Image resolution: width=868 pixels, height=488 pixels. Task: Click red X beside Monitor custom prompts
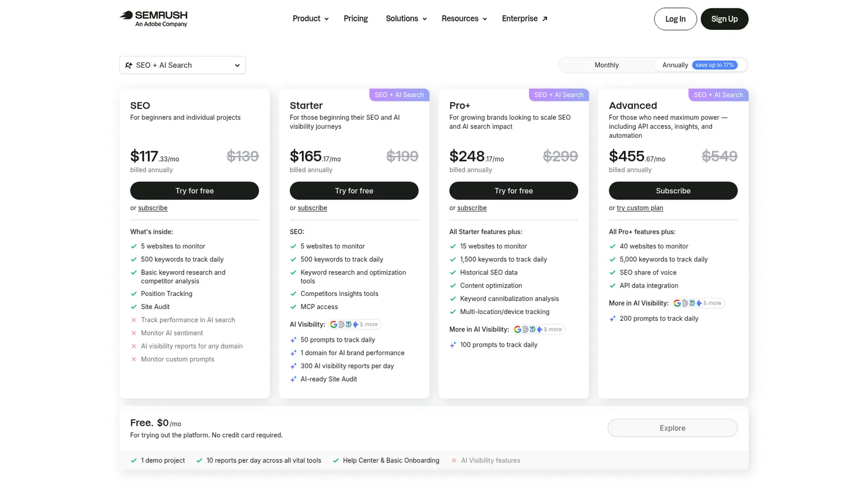tap(134, 359)
